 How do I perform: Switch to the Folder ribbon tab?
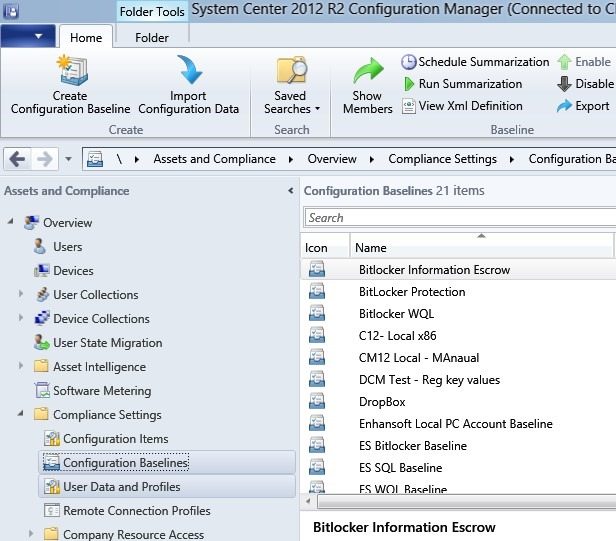[x=152, y=38]
